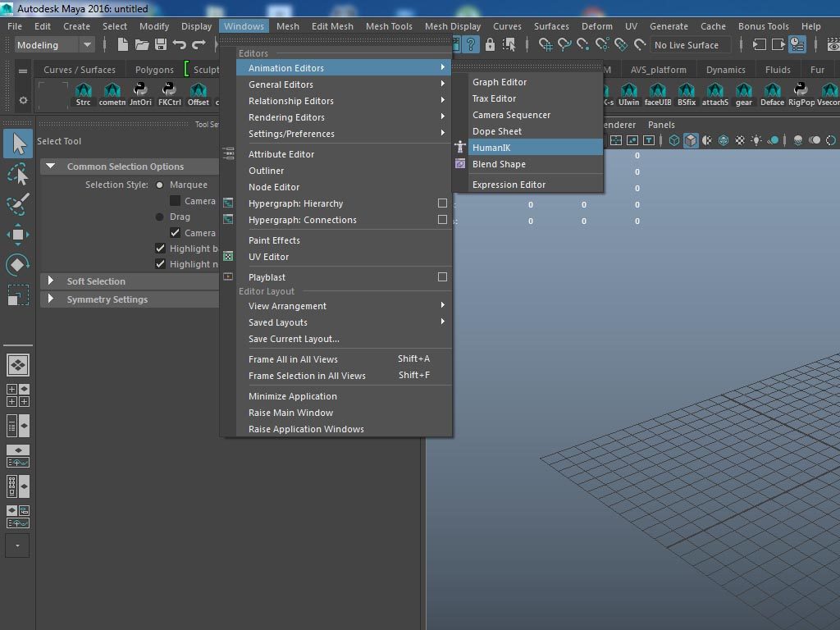Run the FKCtrl shelf script
Viewport: 840px width, 630px height.
coord(169,94)
